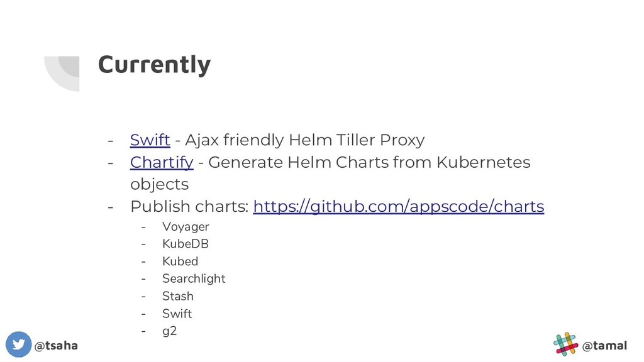The image size is (644, 362).
Task: Click the "Currently" slide title
Action: 154,65
